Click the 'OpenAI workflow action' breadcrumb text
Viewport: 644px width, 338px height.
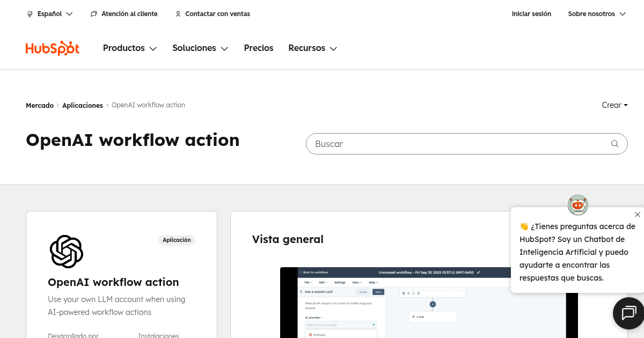[148, 105]
